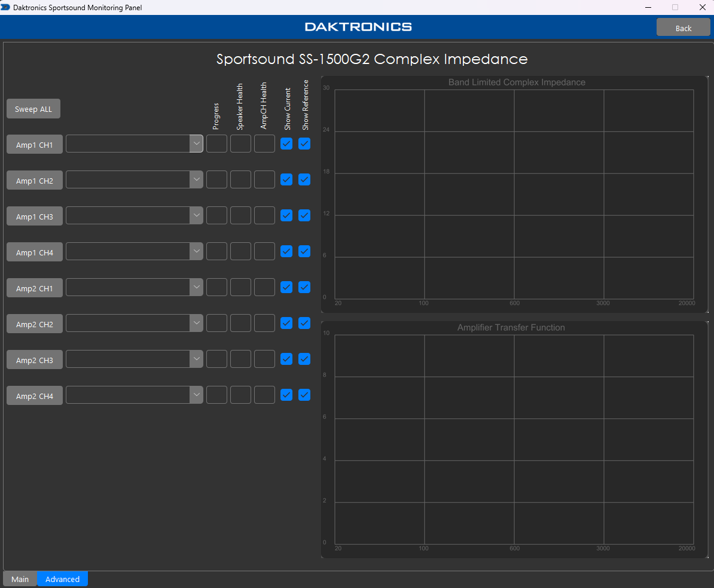The height and width of the screenshot is (588, 714).
Task: Open the Amp1 CH1 dropdown arrow
Action: (x=196, y=144)
